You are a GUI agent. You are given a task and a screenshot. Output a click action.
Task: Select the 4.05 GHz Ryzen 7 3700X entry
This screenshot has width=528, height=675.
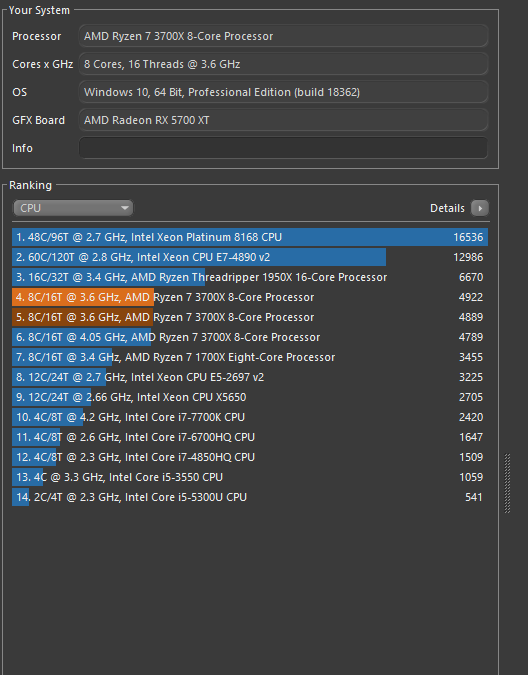click(250, 338)
